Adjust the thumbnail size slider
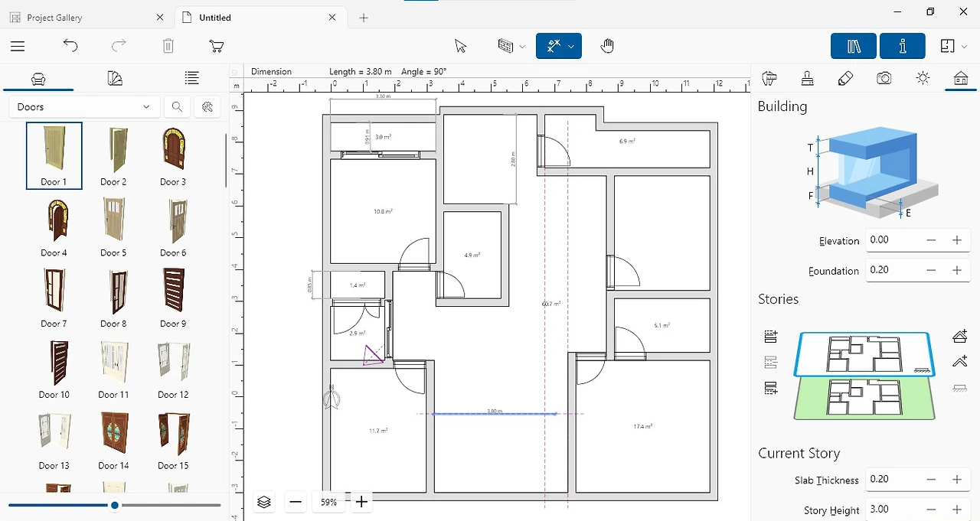980x521 pixels. [115, 505]
